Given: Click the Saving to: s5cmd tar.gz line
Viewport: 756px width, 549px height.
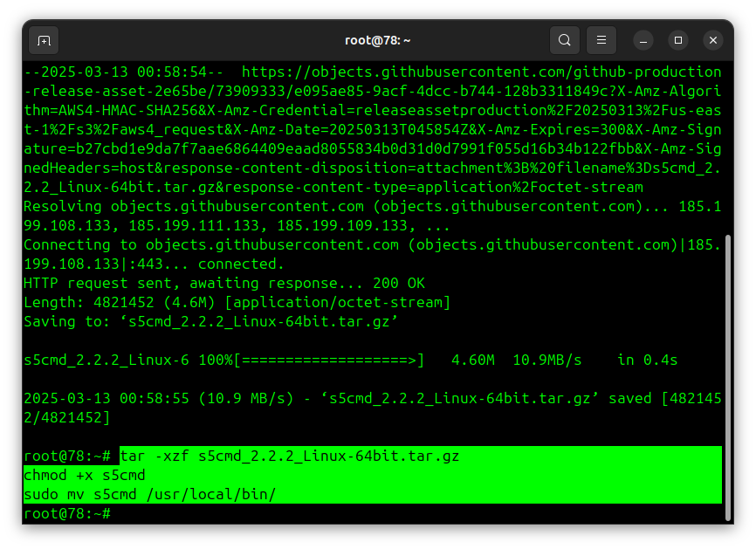Looking at the screenshot, I should (x=210, y=322).
